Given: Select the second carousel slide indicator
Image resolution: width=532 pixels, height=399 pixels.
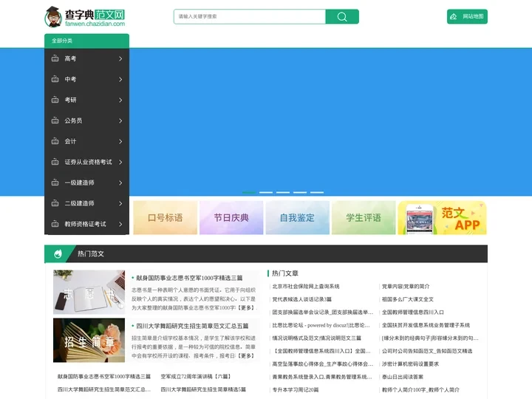Looking at the screenshot, I should click(x=266, y=192).
